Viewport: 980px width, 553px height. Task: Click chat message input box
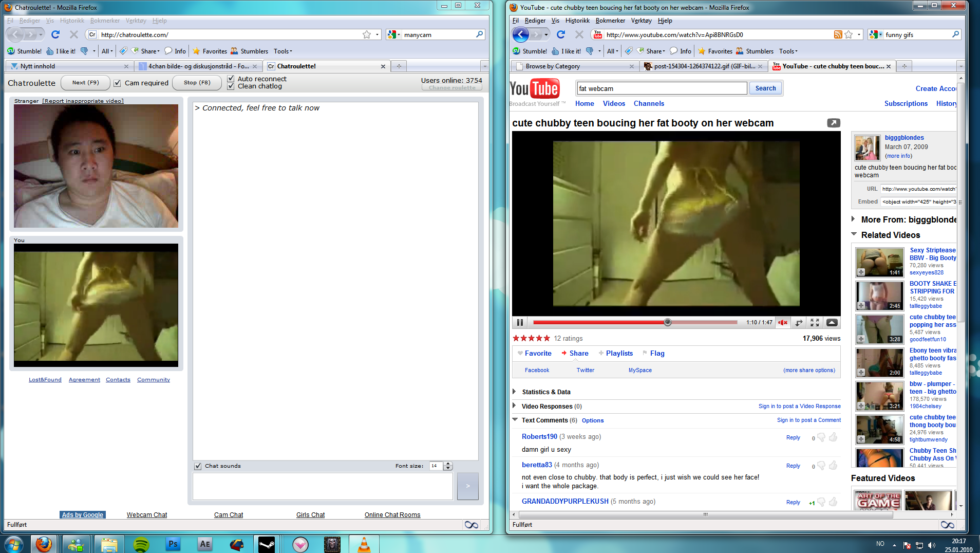pyautogui.click(x=323, y=486)
